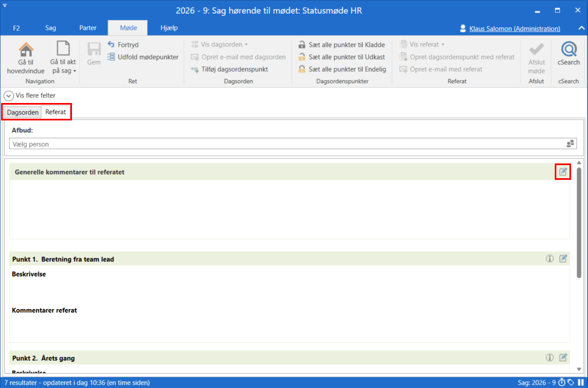Open Klaus Salomon (Administration) user link
Image resolution: width=588 pixels, height=388 pixels.
pyautogui.click(x=514, y=28)
